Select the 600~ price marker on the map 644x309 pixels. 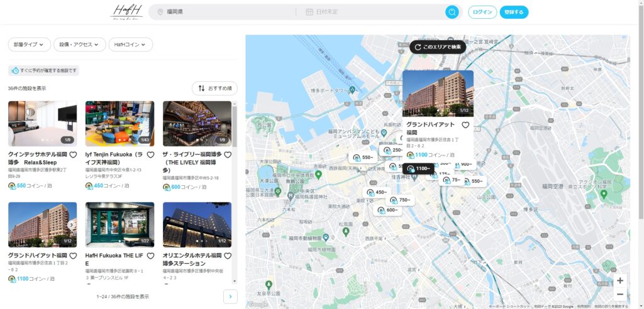[387, 210]
